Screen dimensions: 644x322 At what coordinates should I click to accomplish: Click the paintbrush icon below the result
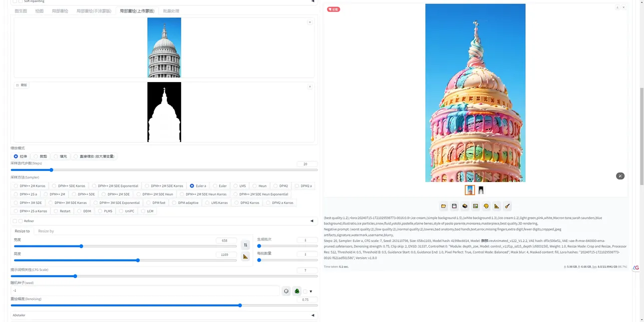click(x=507, y=206)
